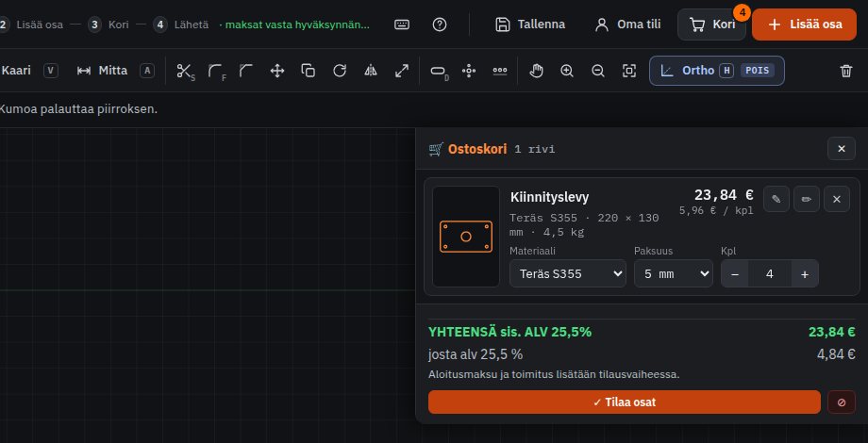Click the 5,96 € / kpl unit price

point(716,211)
